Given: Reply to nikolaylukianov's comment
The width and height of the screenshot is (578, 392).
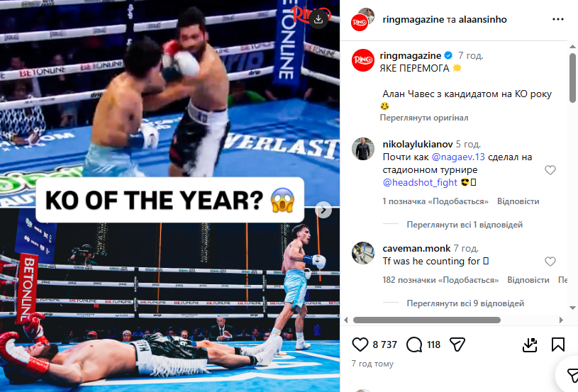Looking at the screenshot, I should (x=518, y=201).
